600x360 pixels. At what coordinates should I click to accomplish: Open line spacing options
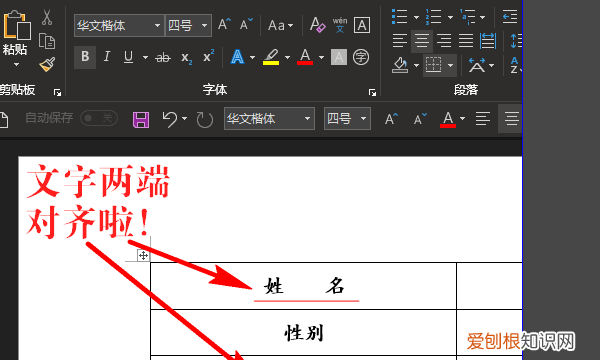pyautogui.click(x=516, y=41)
